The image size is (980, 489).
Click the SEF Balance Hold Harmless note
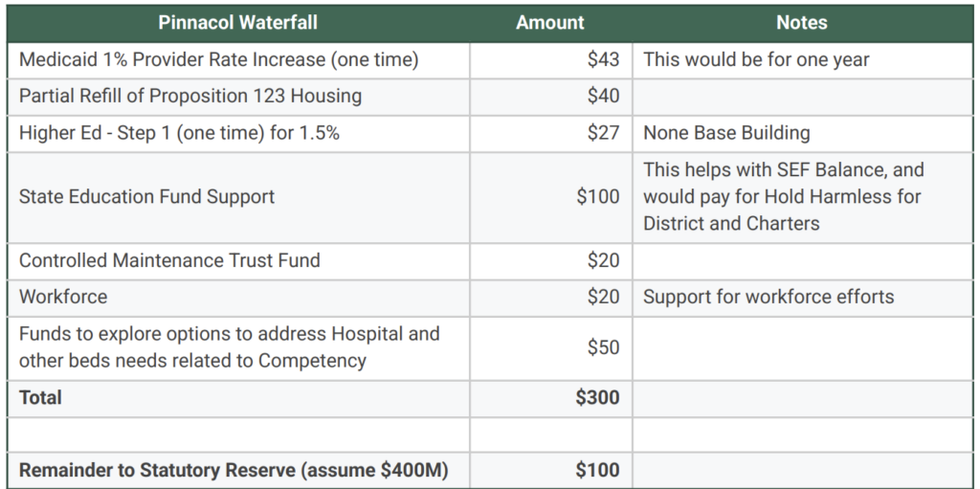tap(783, 197)
